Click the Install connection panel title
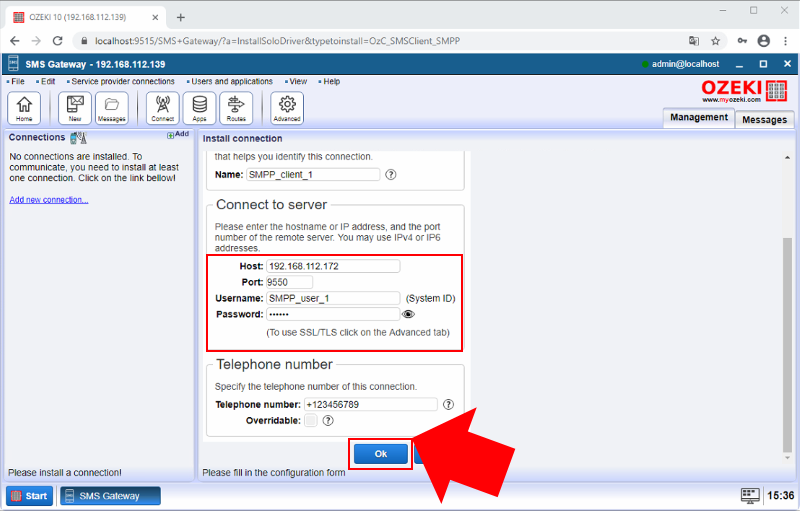 242,139
